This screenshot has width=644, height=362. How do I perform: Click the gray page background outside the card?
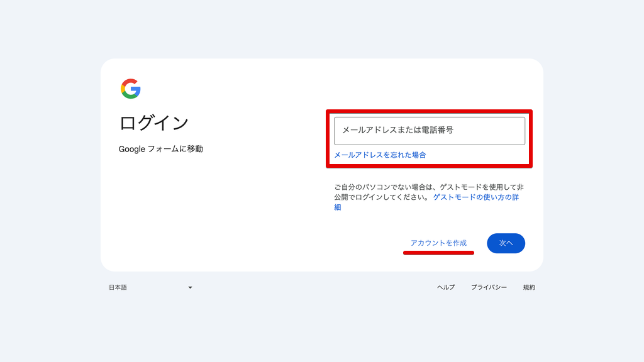[50, 189]
